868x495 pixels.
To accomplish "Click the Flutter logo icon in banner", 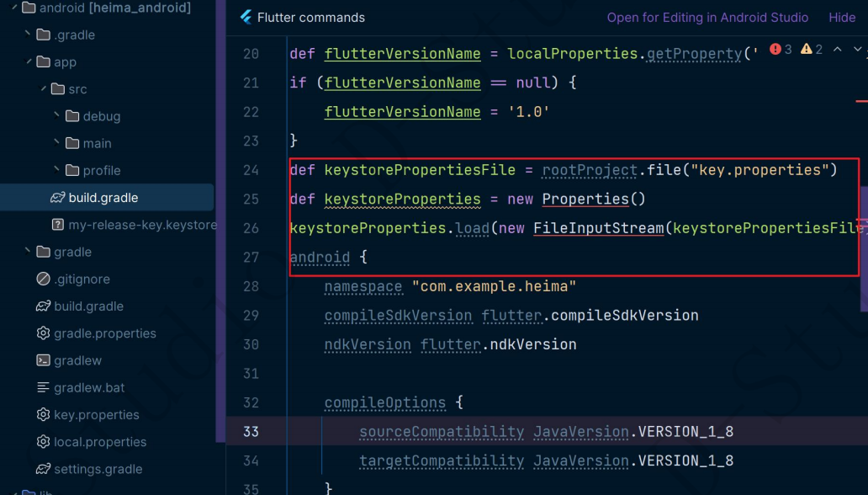I will click(246, 17).
